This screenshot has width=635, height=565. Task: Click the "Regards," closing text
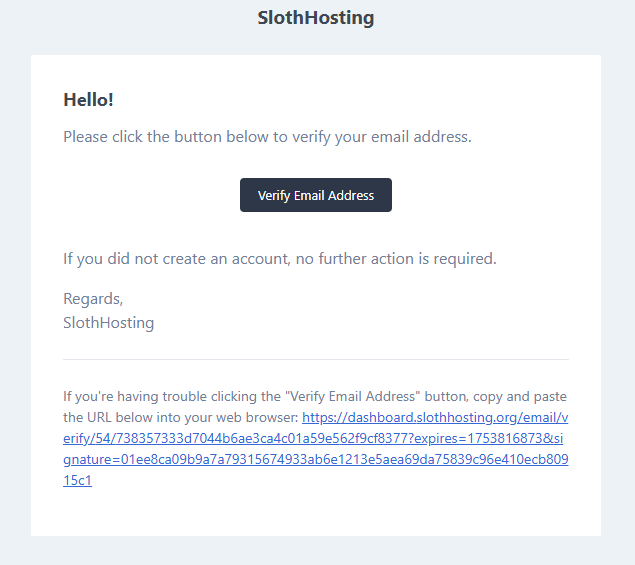tap(93, 298)
